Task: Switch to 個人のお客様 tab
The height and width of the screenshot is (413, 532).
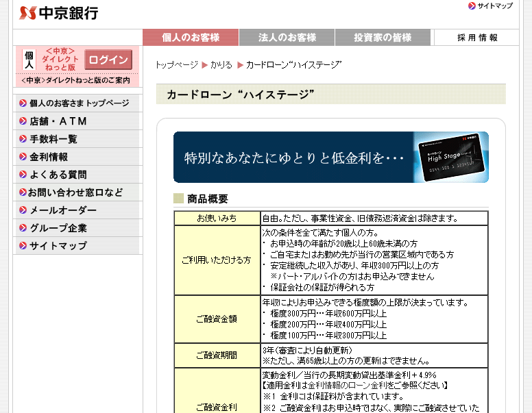Action: (x=191, y=37)
